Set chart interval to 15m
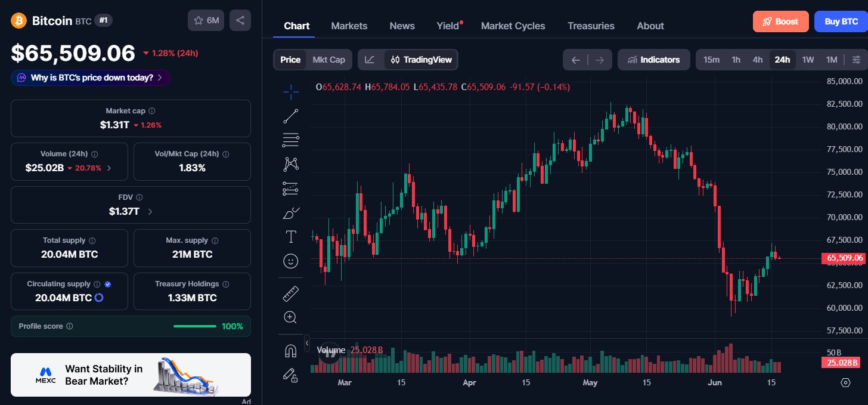868x405 pixels. pos(711,60)
